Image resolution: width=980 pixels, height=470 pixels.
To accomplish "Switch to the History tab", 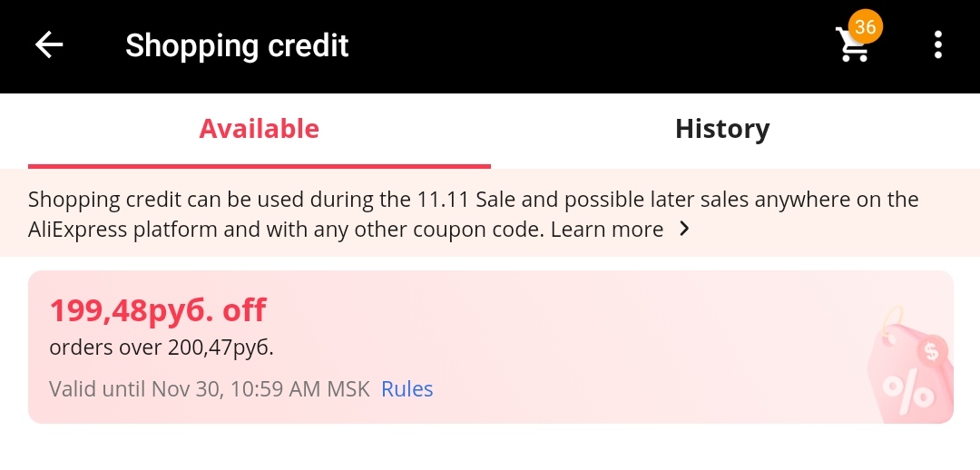I will point(722,130).
